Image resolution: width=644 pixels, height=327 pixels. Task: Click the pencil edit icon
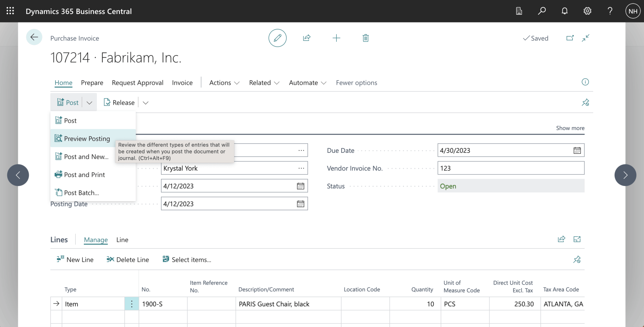277,38
